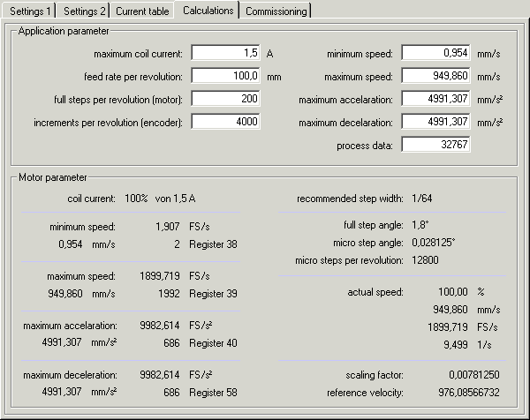Click the encoder increments per revolution field
The image size is (530, 420).
[225, 122]
